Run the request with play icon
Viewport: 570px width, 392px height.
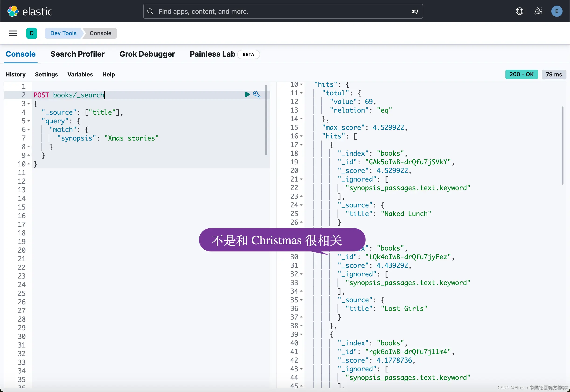(247, 95)
